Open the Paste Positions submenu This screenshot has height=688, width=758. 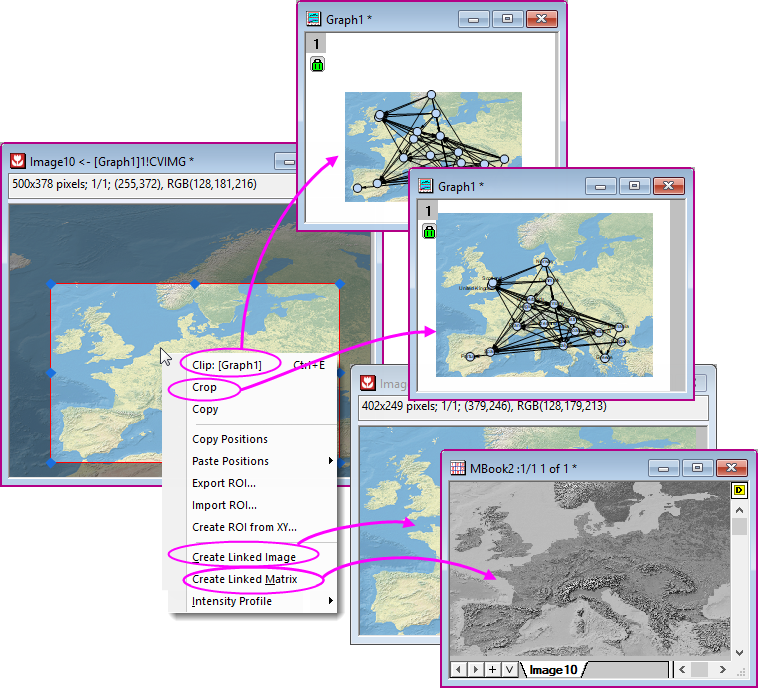[231, 461]
